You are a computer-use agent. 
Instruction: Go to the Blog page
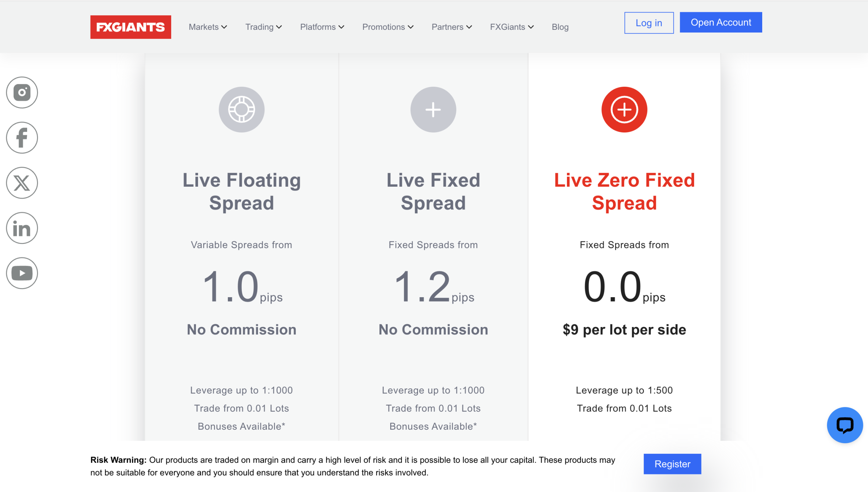pos(560,27)
